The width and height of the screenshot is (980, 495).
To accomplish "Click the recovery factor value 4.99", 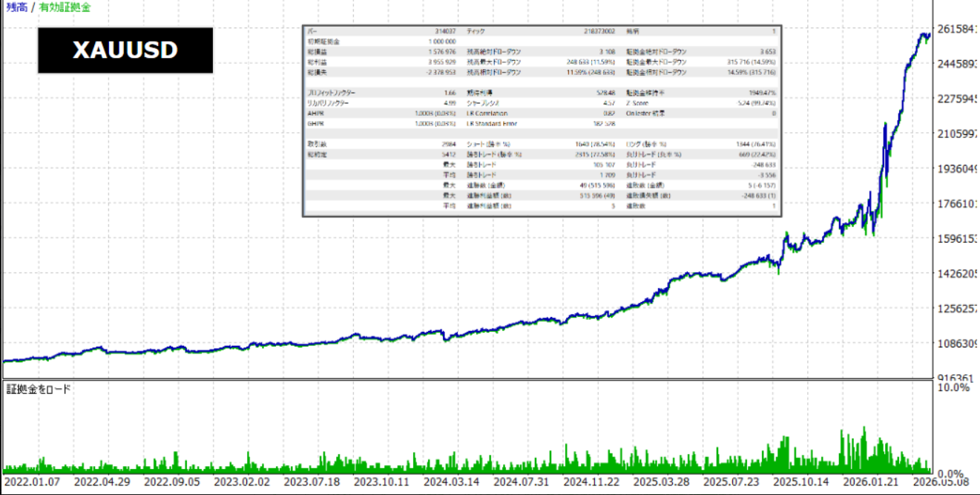I will [x=450, y=102].
